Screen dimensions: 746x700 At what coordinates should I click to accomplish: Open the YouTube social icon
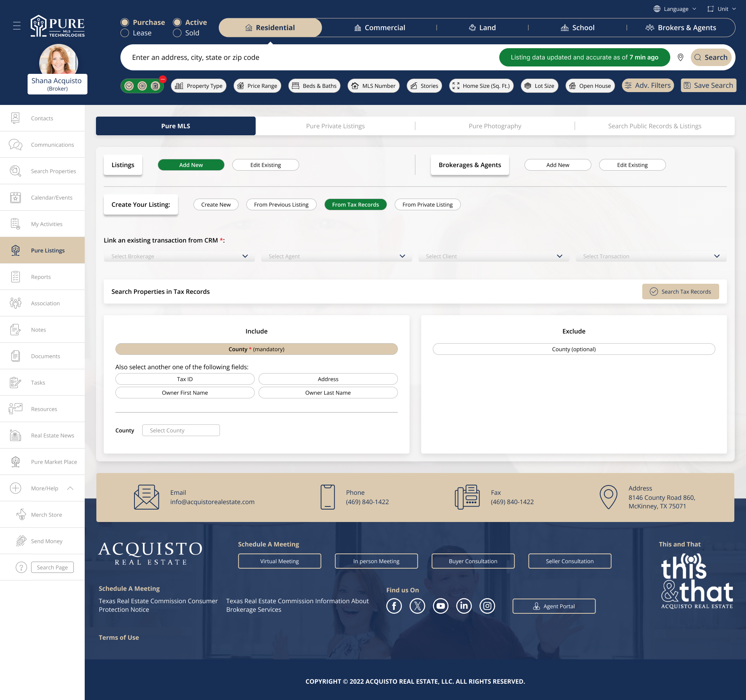(x=441, y=606)
